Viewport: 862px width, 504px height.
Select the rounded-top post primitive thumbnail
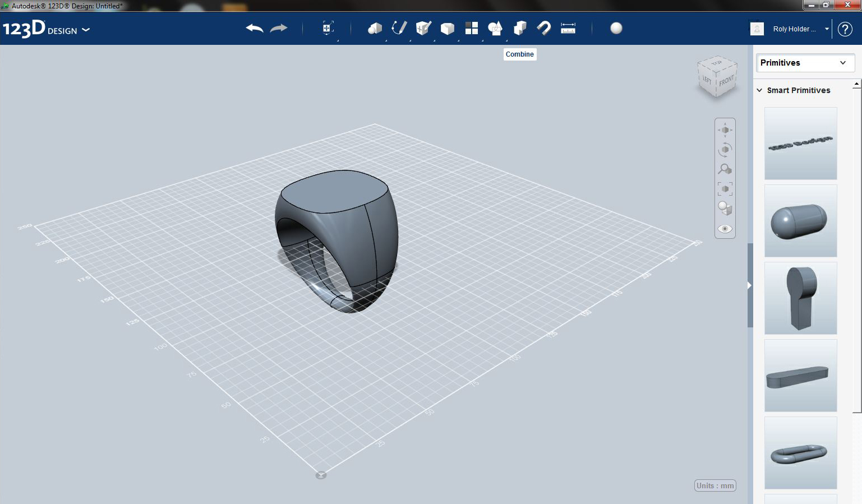[801, 298]
